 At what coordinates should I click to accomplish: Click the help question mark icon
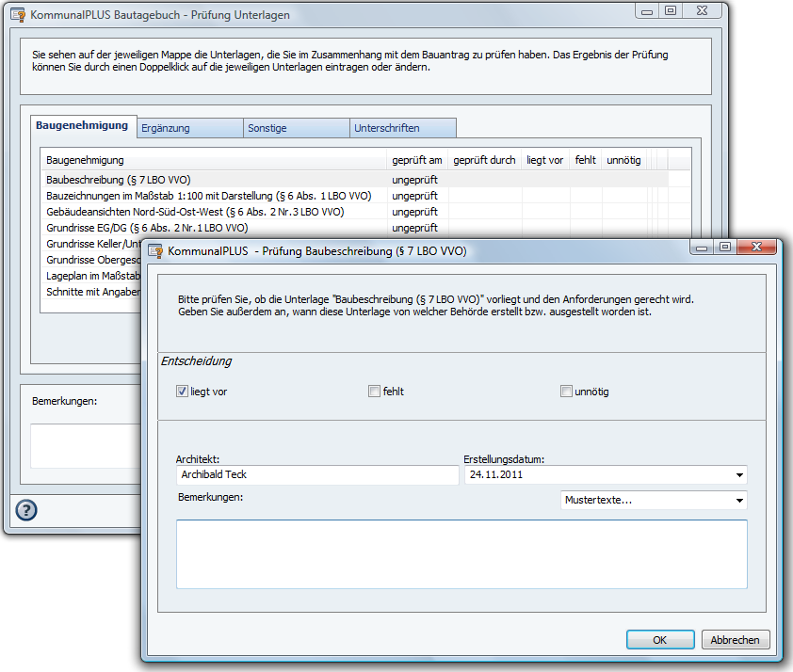(x=26, y=510)
